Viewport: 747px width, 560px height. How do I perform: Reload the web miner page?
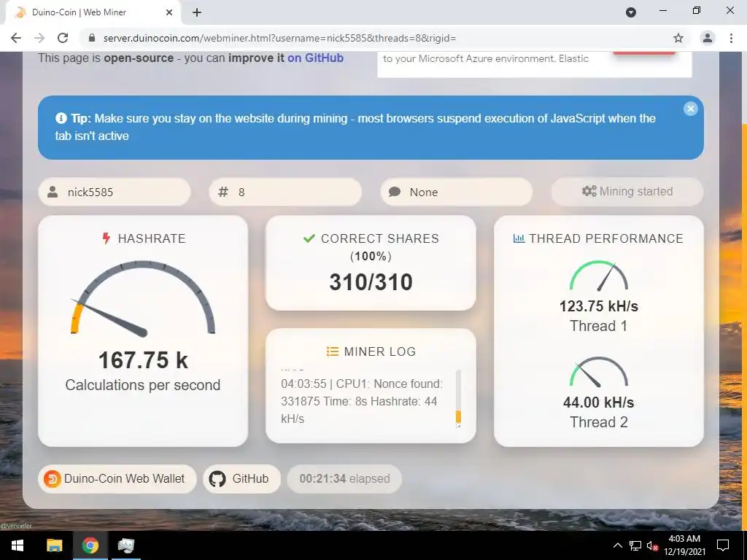63,38
